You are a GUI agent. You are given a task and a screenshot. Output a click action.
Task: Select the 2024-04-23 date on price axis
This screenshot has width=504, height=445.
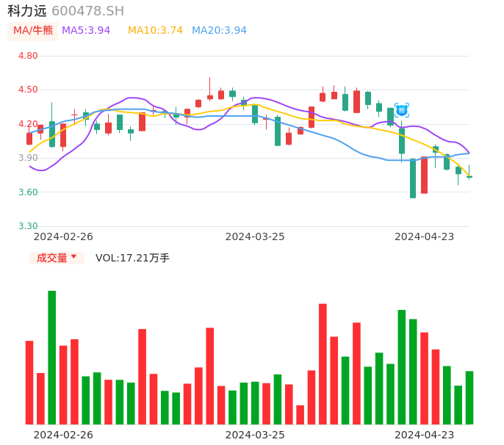[425, 236]
